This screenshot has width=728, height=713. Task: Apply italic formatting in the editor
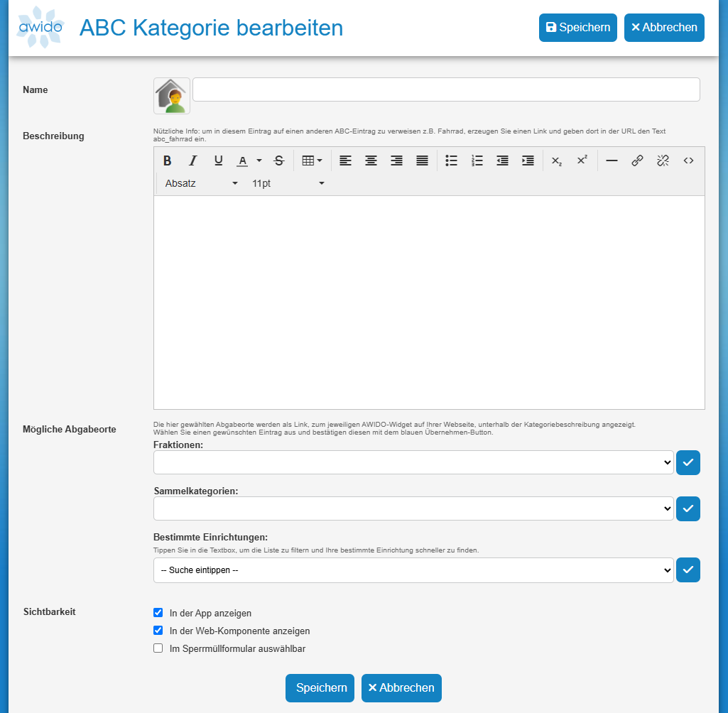pos(192,160)
